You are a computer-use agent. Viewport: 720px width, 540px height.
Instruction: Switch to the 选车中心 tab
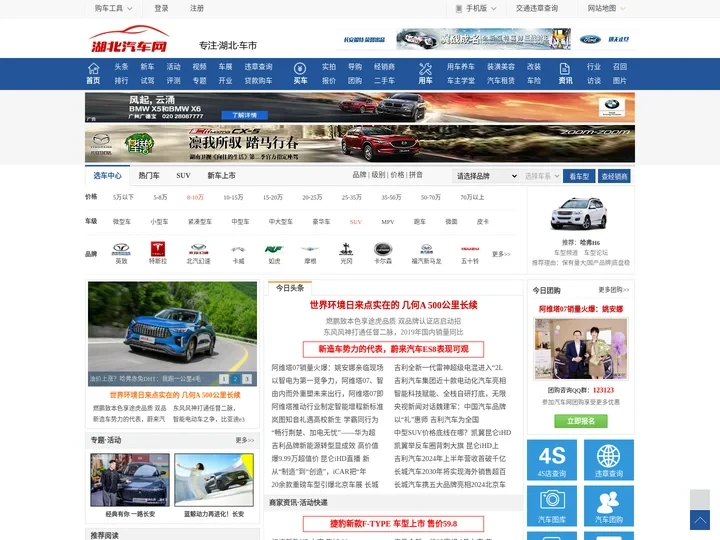click(x=107, y=175)
